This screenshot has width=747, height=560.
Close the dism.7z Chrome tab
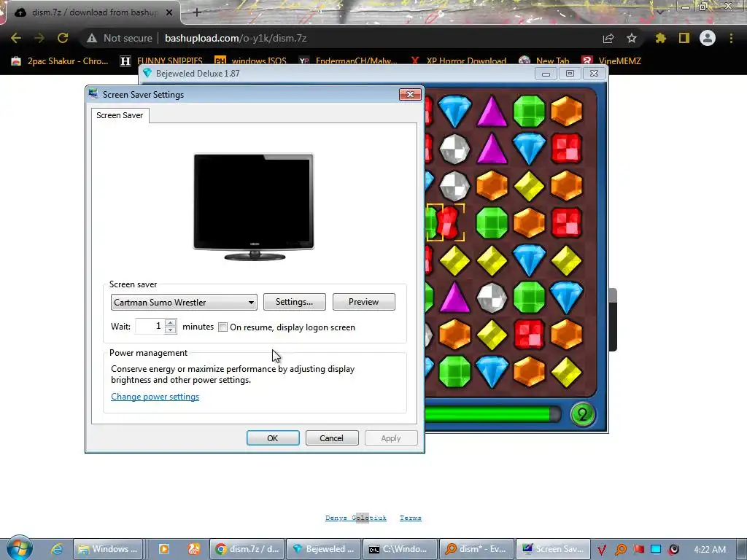(x=169, y=13)
